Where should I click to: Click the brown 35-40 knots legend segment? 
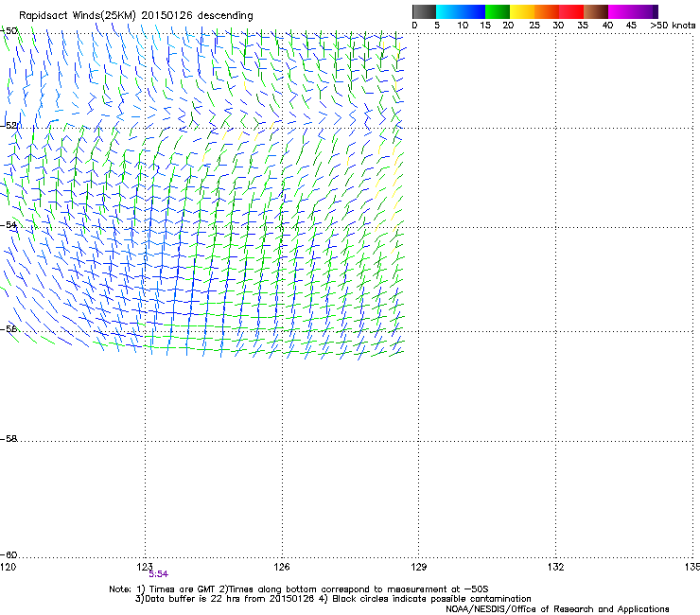coord(596,11)
